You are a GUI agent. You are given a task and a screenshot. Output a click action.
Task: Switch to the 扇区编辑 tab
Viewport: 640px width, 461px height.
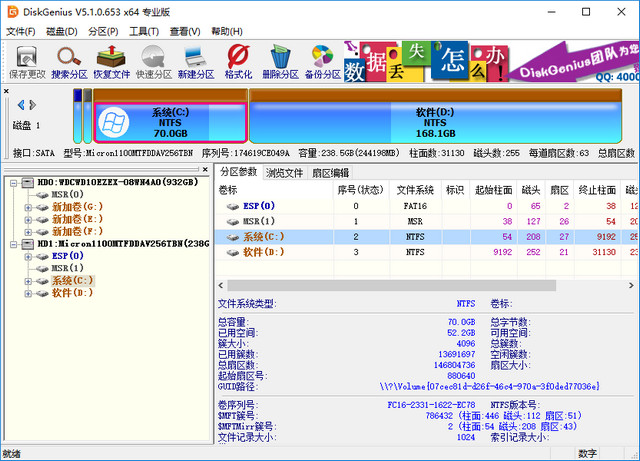pos(330,173)
